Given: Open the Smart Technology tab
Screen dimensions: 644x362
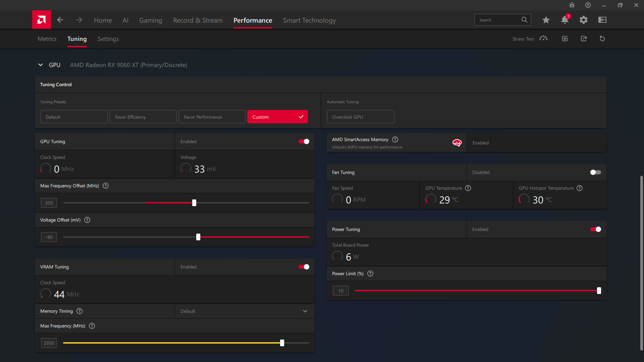Looking at the screenshot, I should point(309,20).
